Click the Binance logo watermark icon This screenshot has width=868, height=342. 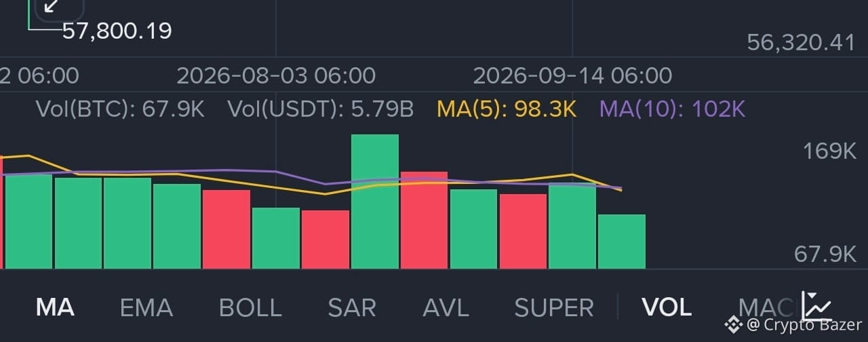coord(733,324)
